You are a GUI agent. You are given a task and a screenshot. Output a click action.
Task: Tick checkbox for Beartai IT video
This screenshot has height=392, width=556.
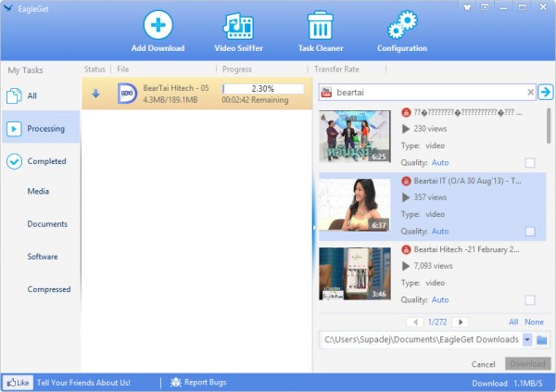tap(530, 232)
